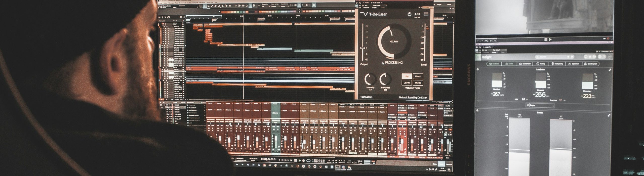644x176 pixels.
Task: Start playback with the transport Play button
Action: pyautogui.click(x=300, y=160)
